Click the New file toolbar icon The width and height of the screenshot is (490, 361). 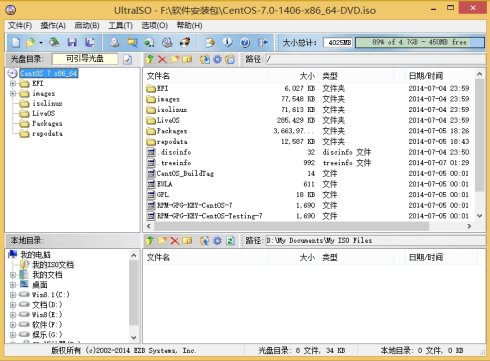(x=16, y=42)
